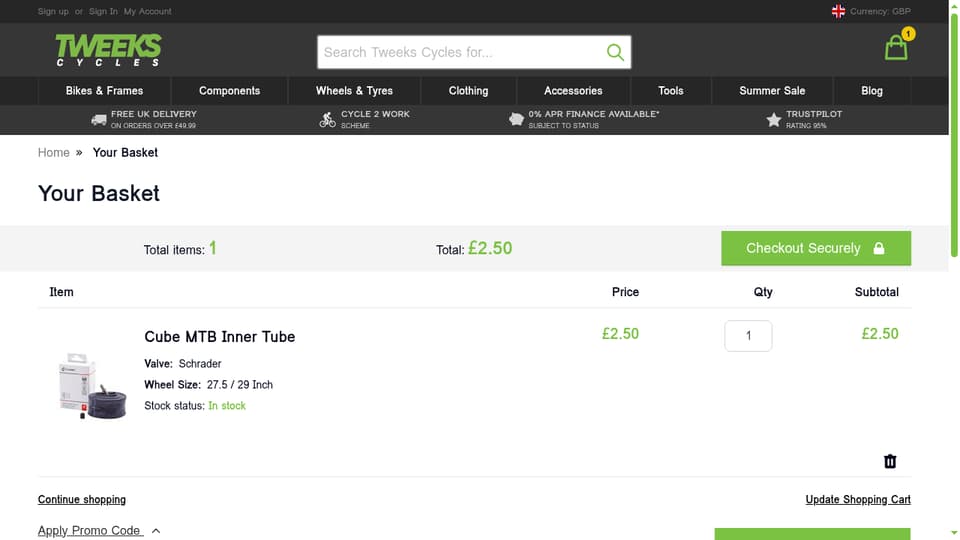
Task: Click the Home breadcrumb link
Action: tap(54, 152)
